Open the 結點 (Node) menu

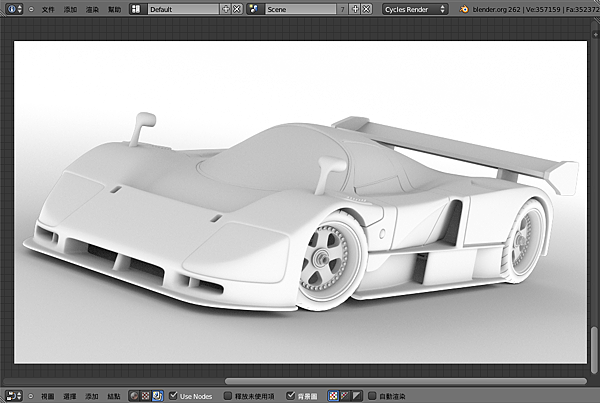[x=114, y=396]
